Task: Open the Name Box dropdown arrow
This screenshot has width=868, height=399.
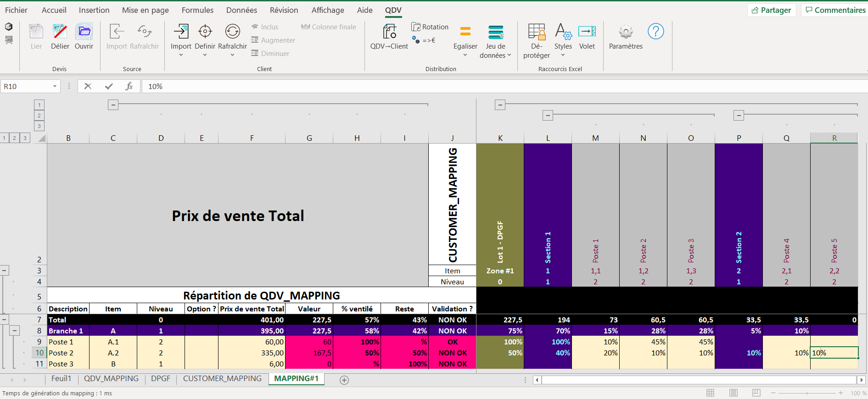Action: (x=55, y=86)
